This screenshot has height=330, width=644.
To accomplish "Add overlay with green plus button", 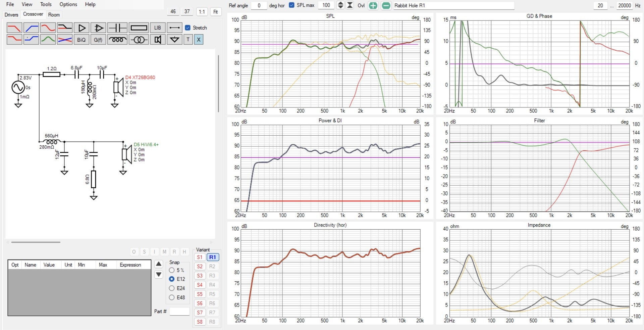I will pos(373,5).
